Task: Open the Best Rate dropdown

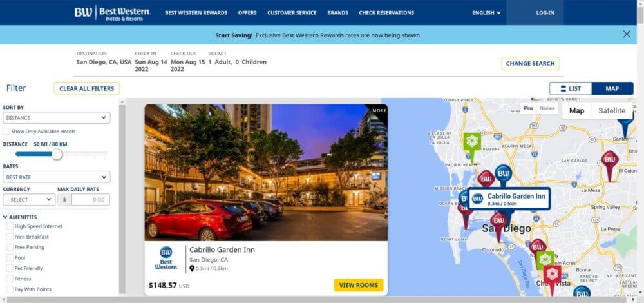Action: point(57,177)
